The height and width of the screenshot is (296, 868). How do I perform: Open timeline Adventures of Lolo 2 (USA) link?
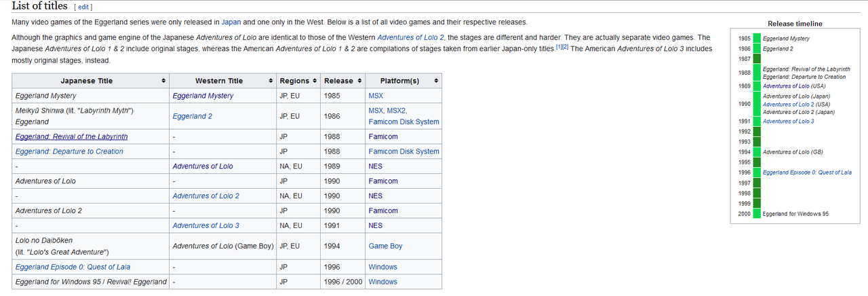click(787, 105)
